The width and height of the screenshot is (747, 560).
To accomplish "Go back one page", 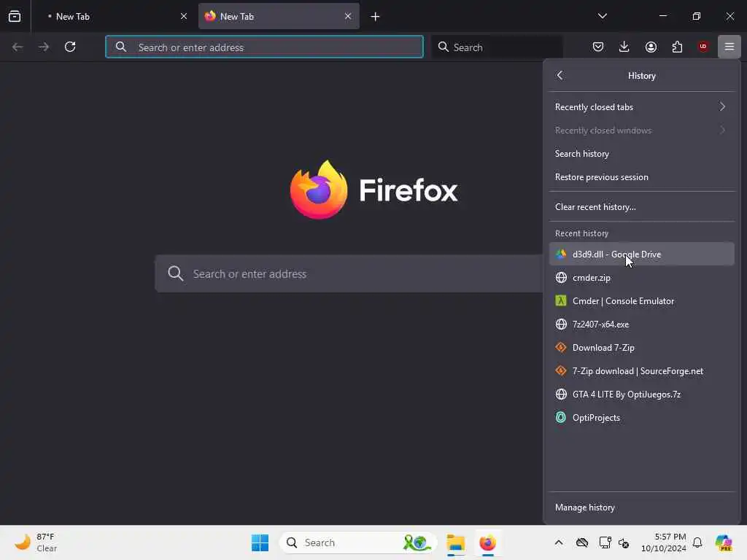I will pyautogui.click(x=18, y=47).
